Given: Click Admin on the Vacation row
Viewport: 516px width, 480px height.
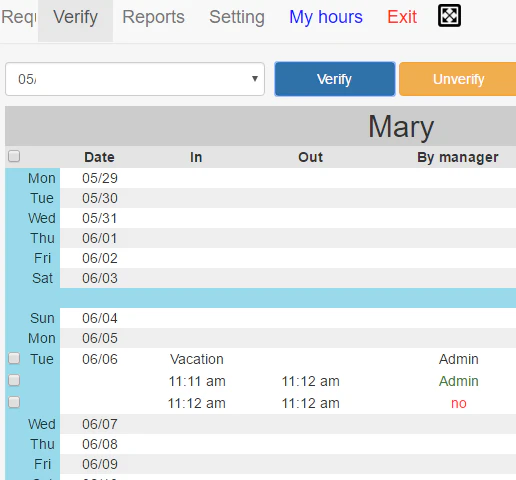Looking at the screenshot, I should [x=459, y=359].
